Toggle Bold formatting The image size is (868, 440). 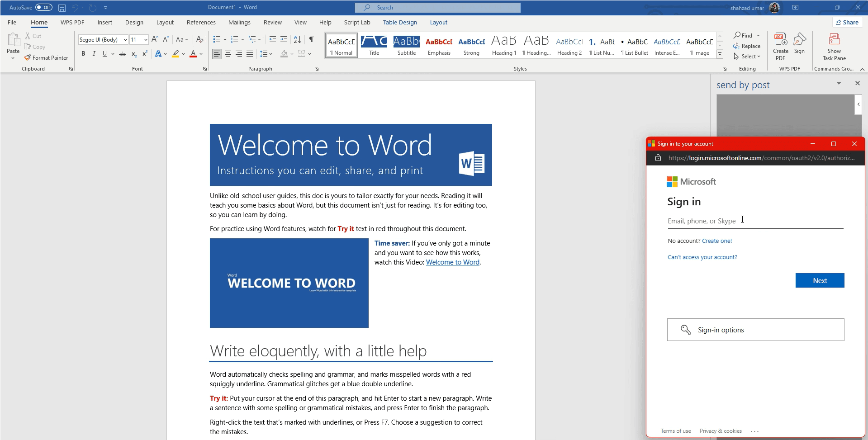click(x=83, y=54)
